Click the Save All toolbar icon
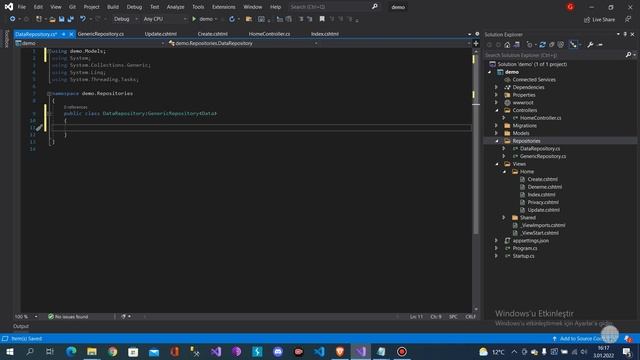The image size is (640, 360). [x=71, y=19]
